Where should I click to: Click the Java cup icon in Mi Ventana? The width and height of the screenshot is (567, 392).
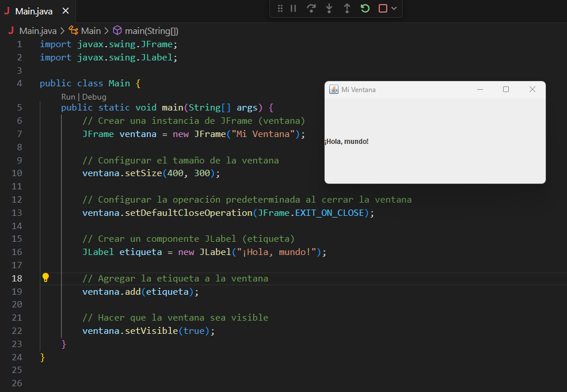coord(333,89)
